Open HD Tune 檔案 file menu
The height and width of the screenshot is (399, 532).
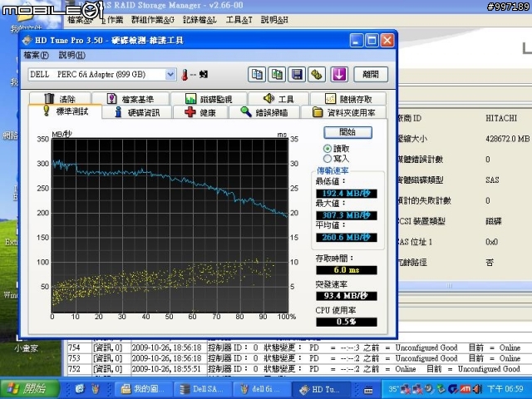(x=36, y=55)
